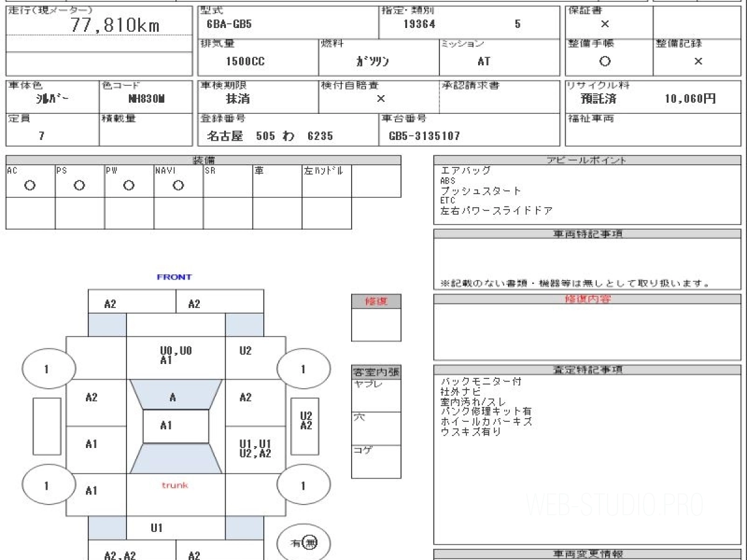
Task: Click the ガソリン fuel value
Action: coord(372,62)
